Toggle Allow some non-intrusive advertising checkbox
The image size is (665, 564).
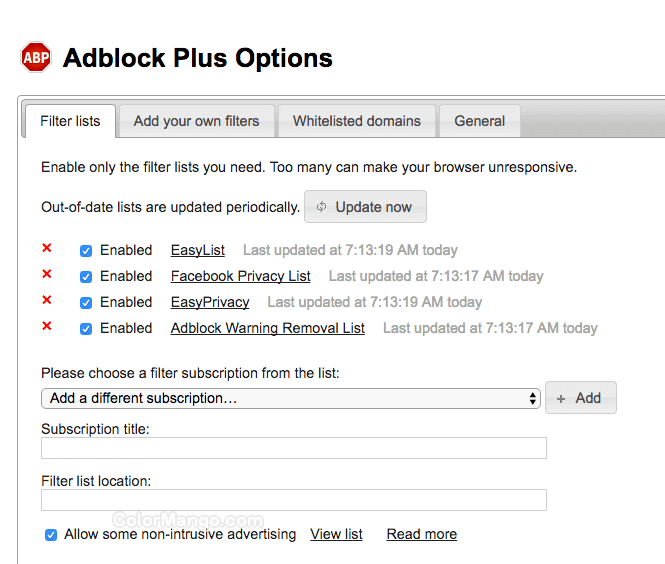pos(51,535)
